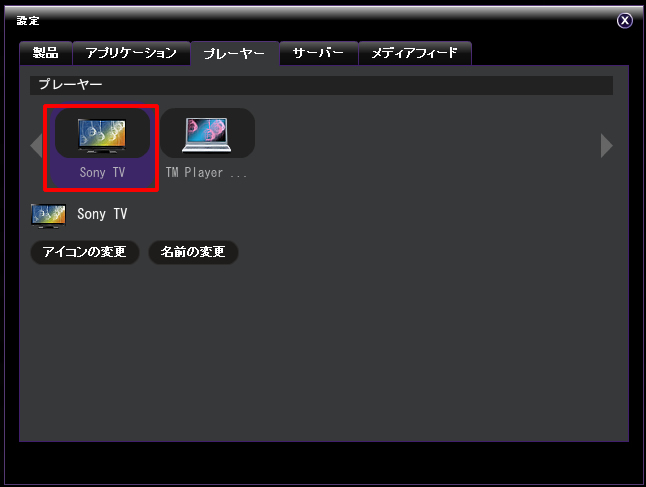Open the サーバー tab
The image size is (646, 487).
point(318,53)
